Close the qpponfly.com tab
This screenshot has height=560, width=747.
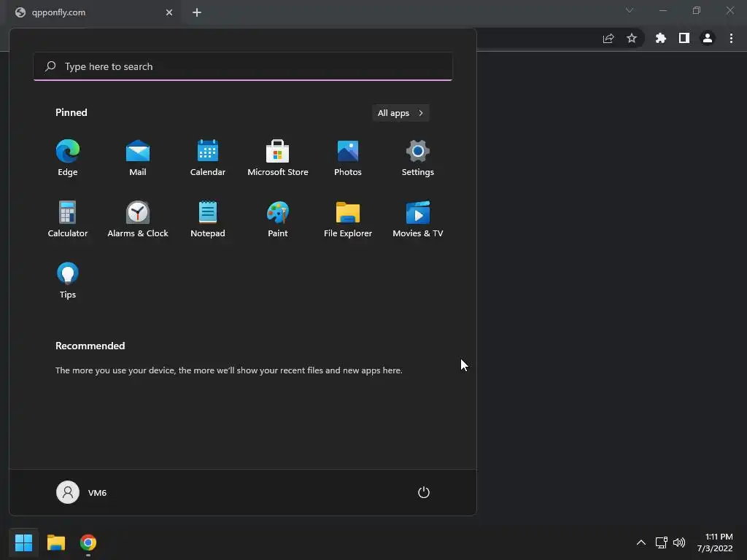point(169,12)
